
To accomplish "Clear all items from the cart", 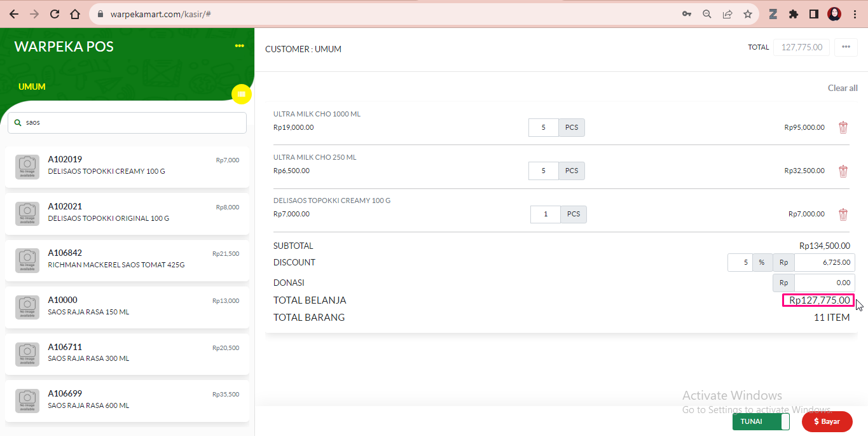I will pos(843,88).
